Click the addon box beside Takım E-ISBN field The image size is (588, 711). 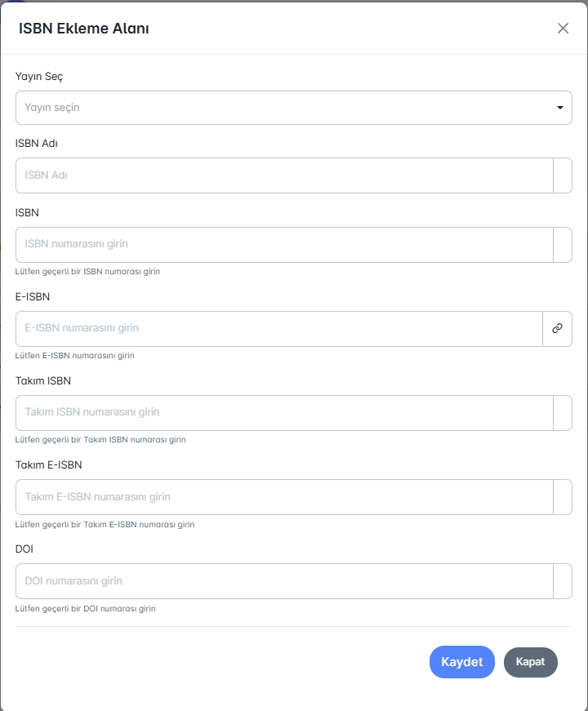(x=563, y=497)
